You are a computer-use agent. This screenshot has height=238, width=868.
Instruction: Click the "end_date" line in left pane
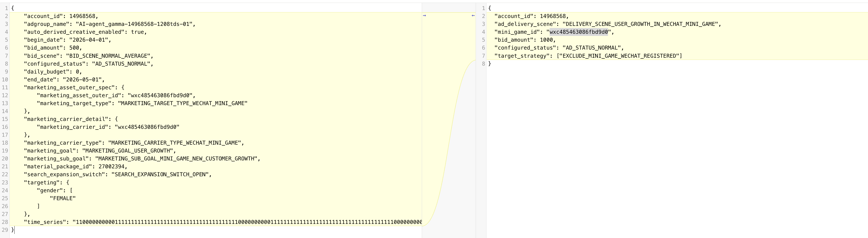tap(64, 79)
